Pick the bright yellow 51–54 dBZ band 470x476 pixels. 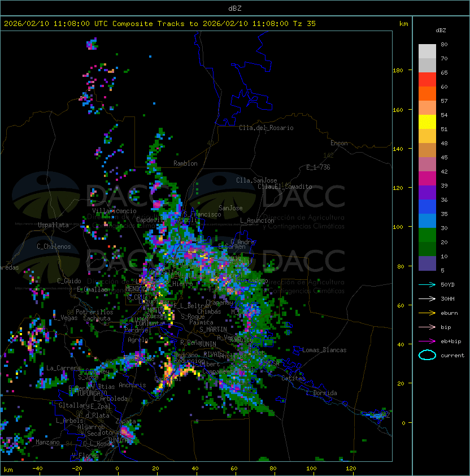[x=427, y=122]
